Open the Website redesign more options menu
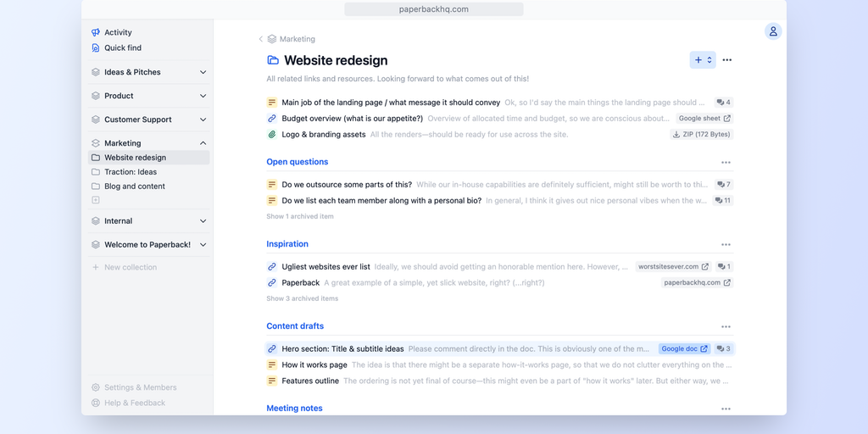868x434 pixels. tap(727, 60)
